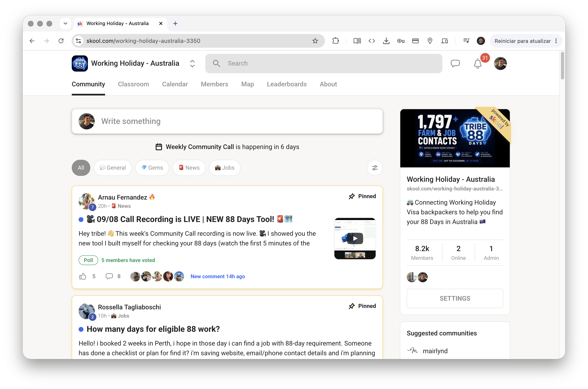Click the device view toolbar icon
This screenshot has width=588, height=389.
point(445,41)
